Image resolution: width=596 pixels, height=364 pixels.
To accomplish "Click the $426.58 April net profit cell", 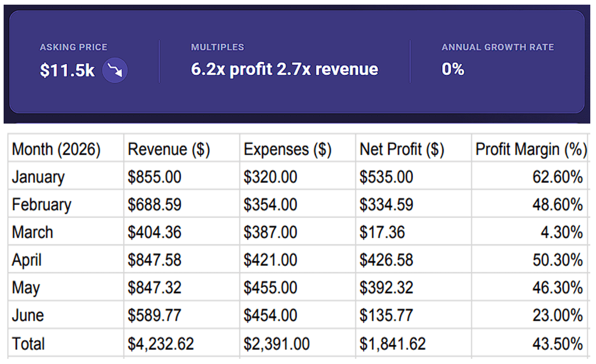I will (414, 260).
